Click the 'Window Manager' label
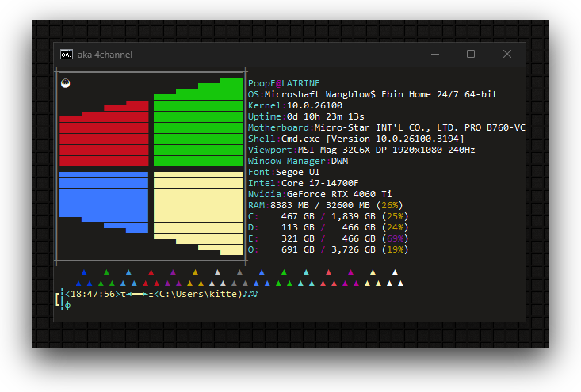 click(286, 161)
